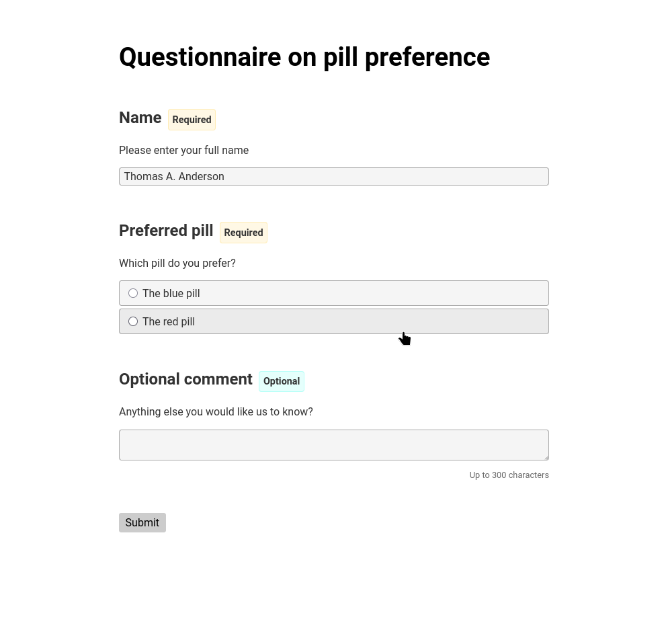Click the Required badge beside Preferred pill

(243, 233)
